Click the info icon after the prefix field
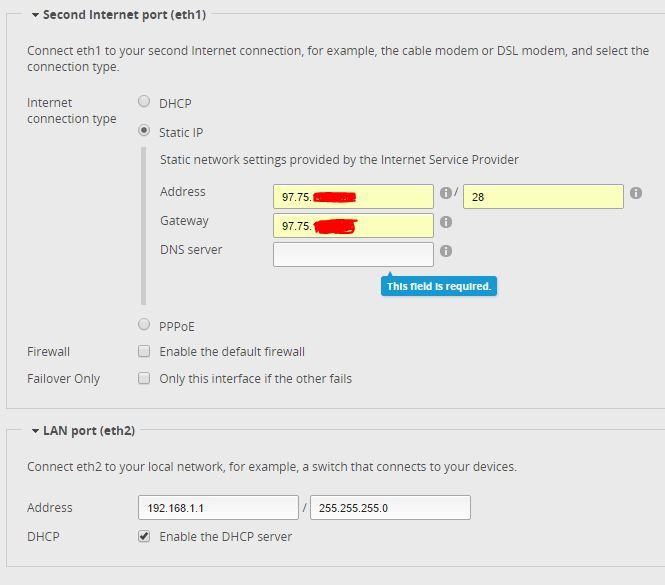The width and height of the screenshot is (665, 585). 636,193
